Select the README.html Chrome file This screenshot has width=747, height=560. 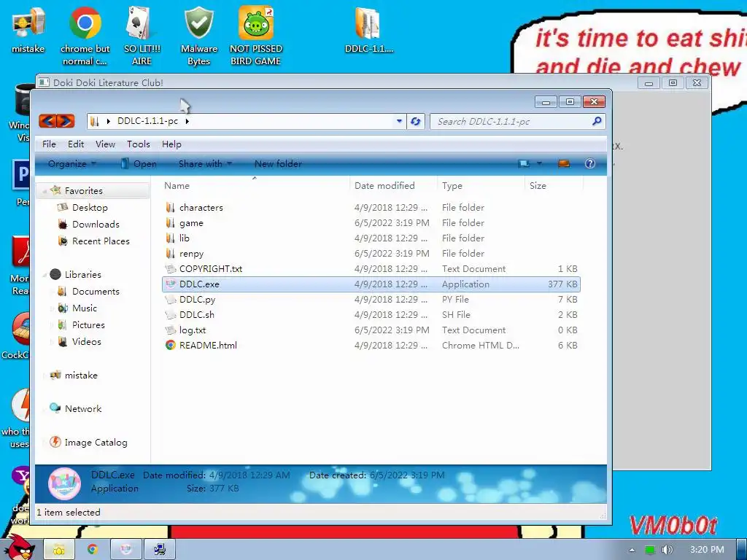(208, 345)
